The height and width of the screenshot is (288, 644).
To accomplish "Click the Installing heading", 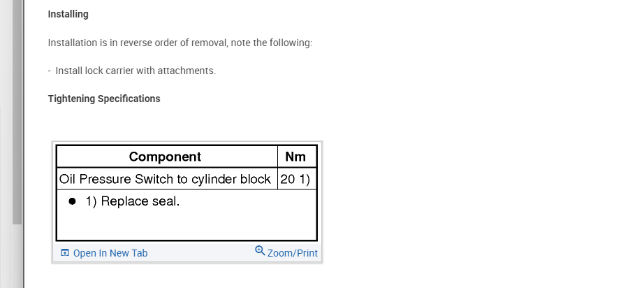I will click(68, 14).
